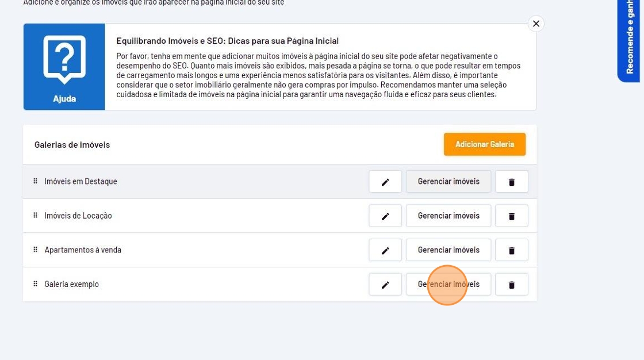Manage properties in Apartamentos à venda
Screen dimensions: 644x360
pyautogui.click(x=448, y=250)
